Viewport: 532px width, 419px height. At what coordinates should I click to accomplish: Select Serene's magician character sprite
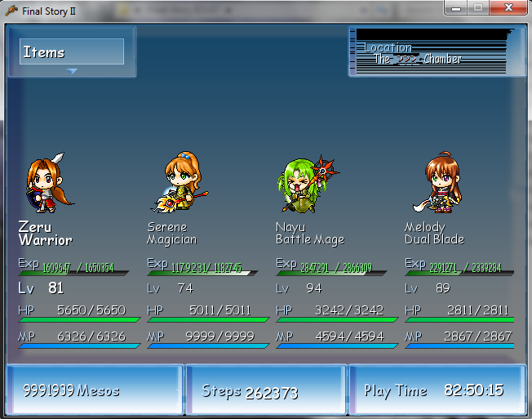pos(179,182)
